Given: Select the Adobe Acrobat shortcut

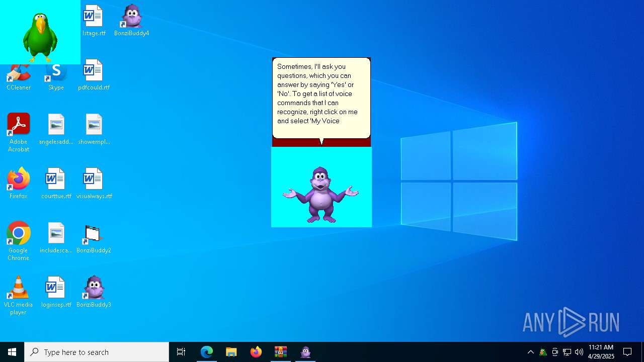Looking at the screenshot, I should (x=19, y=133).
